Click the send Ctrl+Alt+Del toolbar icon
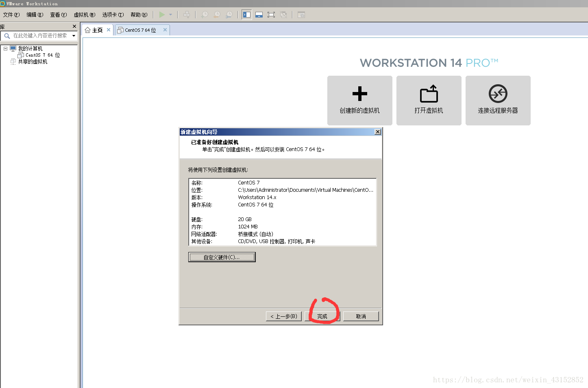 point(187,15)
